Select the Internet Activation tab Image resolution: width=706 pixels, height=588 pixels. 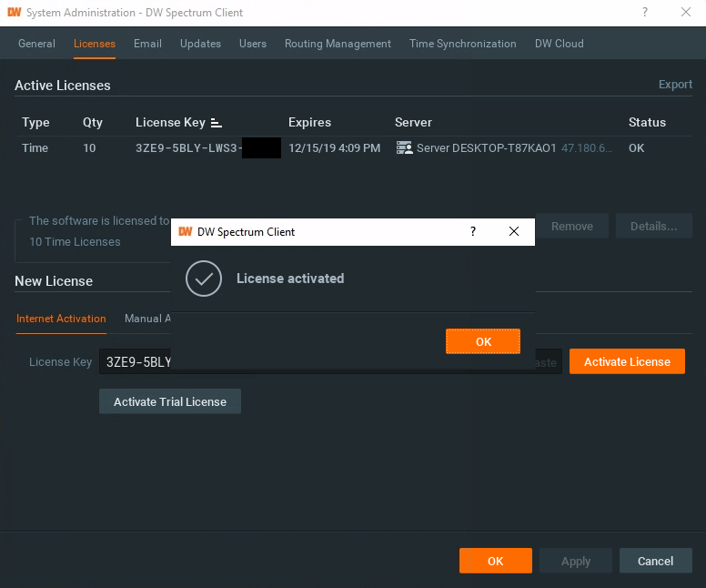(61, 319)
